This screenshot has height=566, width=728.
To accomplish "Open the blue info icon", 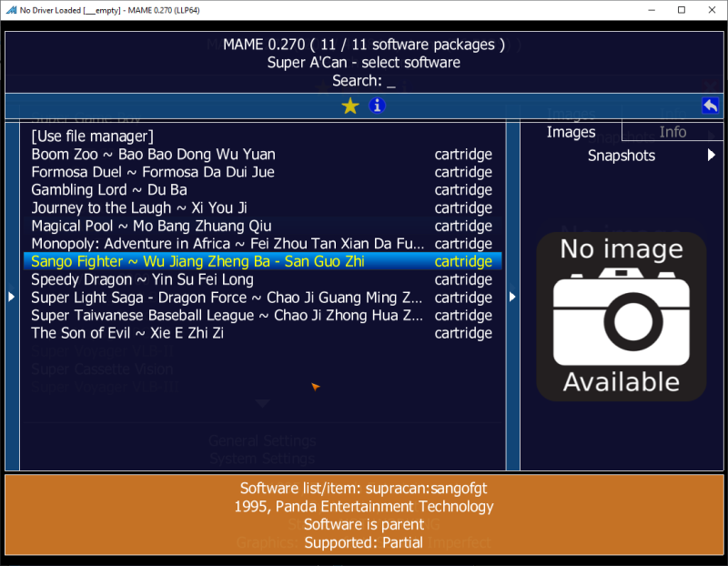I will [377, 106].
